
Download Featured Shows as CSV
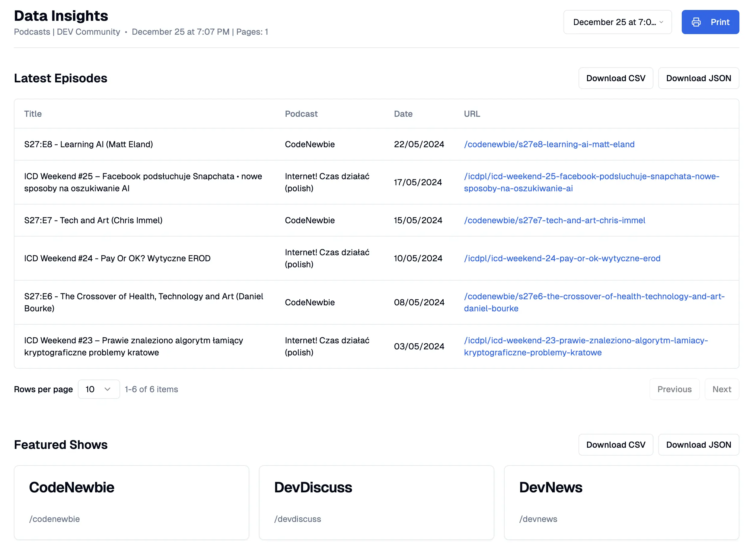click(x=615, y=445)
